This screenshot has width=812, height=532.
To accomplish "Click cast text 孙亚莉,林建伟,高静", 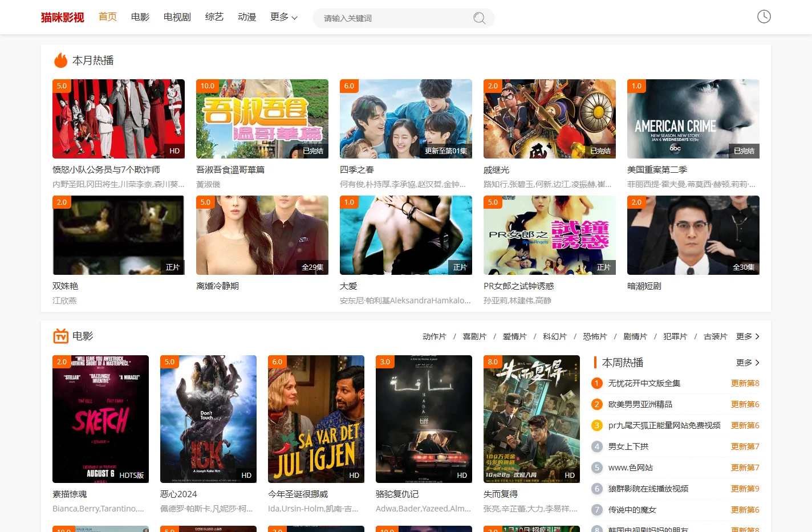I will point(517,300).
